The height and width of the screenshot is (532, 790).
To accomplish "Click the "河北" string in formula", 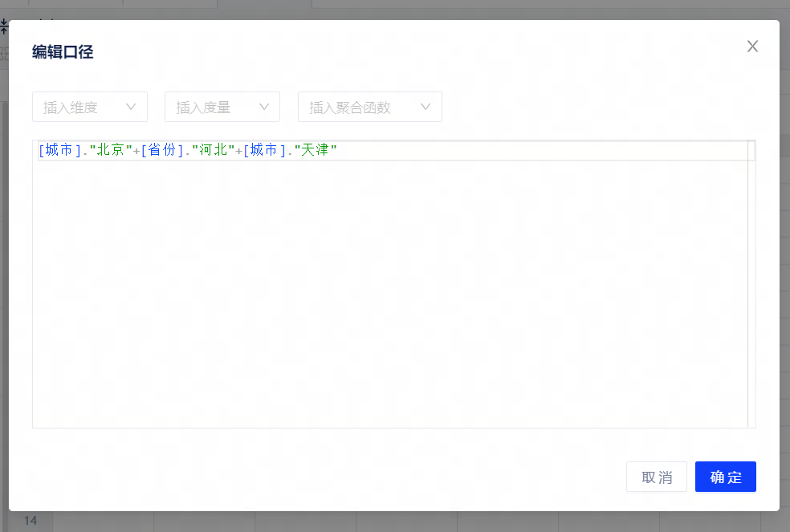I will [213, 150].
